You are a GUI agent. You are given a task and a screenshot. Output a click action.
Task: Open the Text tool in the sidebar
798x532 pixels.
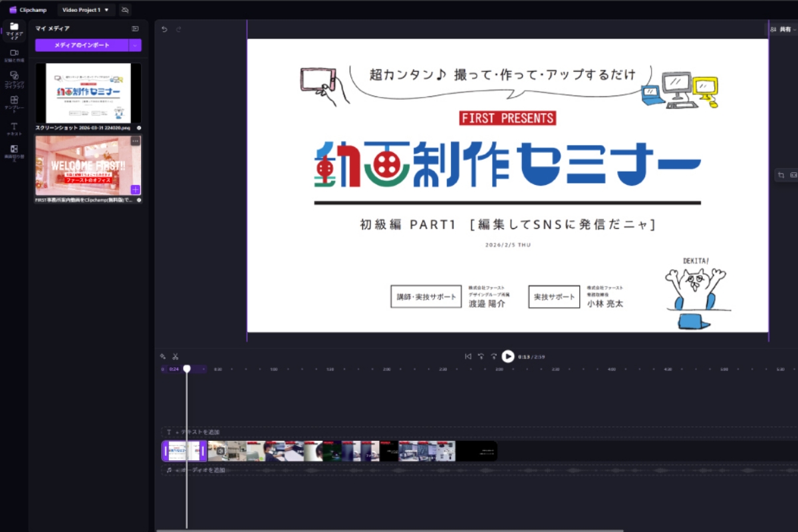(14, 128)
